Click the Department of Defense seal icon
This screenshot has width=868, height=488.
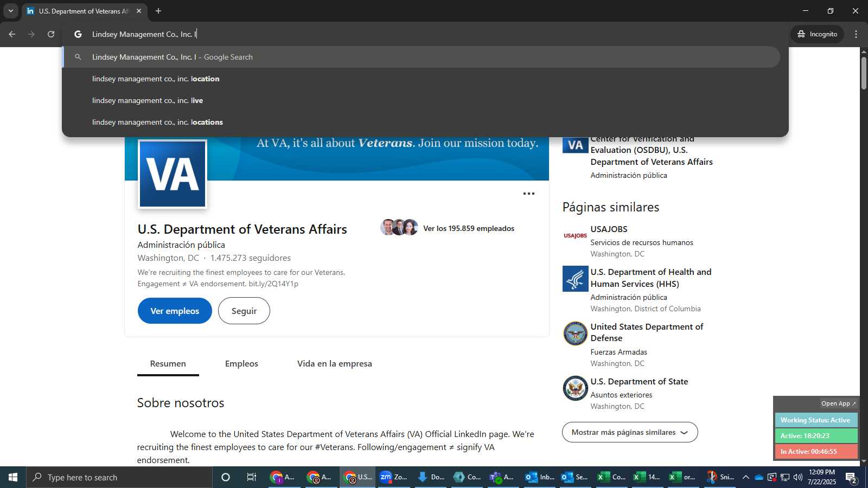(x=576, y=333)
